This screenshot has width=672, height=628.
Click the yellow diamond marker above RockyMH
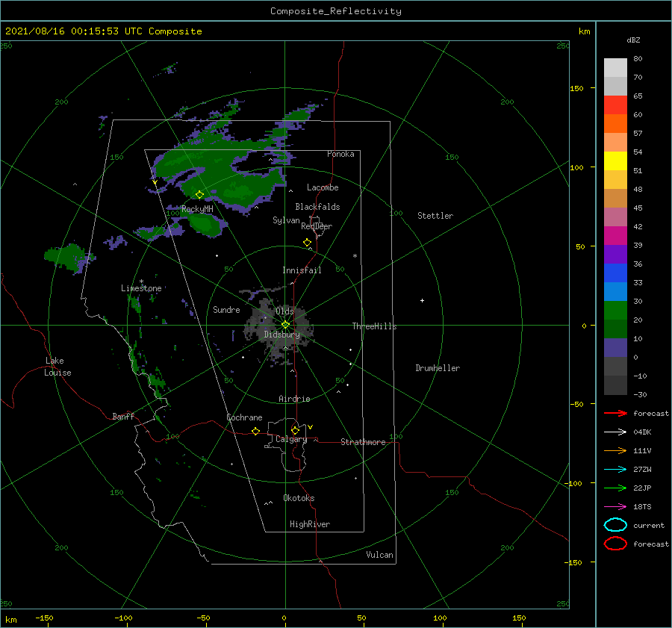point(199,195)
